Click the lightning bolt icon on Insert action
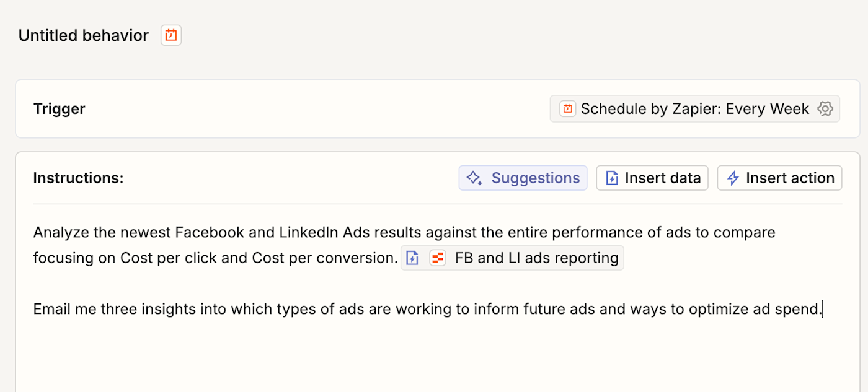This screenshot has height=392, width=868. pyautogui.click(x=733, y=178)
